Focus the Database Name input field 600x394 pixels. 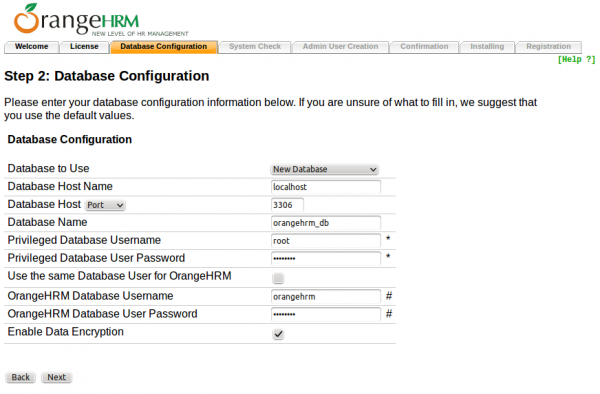pyautogui.click(x=326, y=223)
